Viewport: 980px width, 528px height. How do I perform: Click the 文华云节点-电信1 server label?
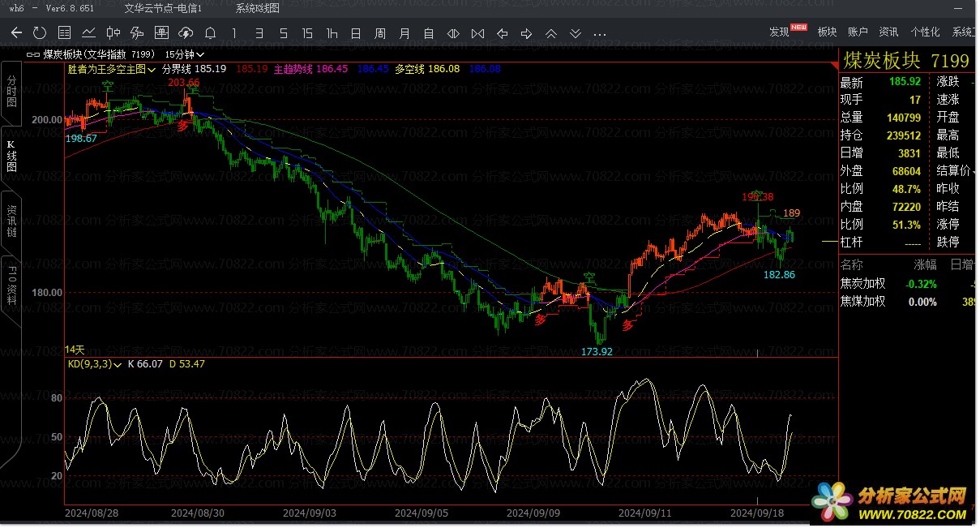tap(163, 8)
